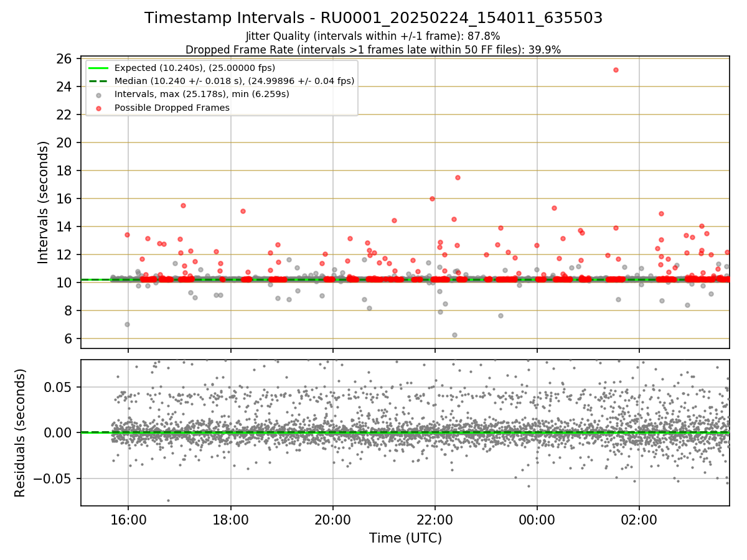Click the '22:00' x-axis tick label
Viewport: 747px width, 560px height.
pos(435,519)
